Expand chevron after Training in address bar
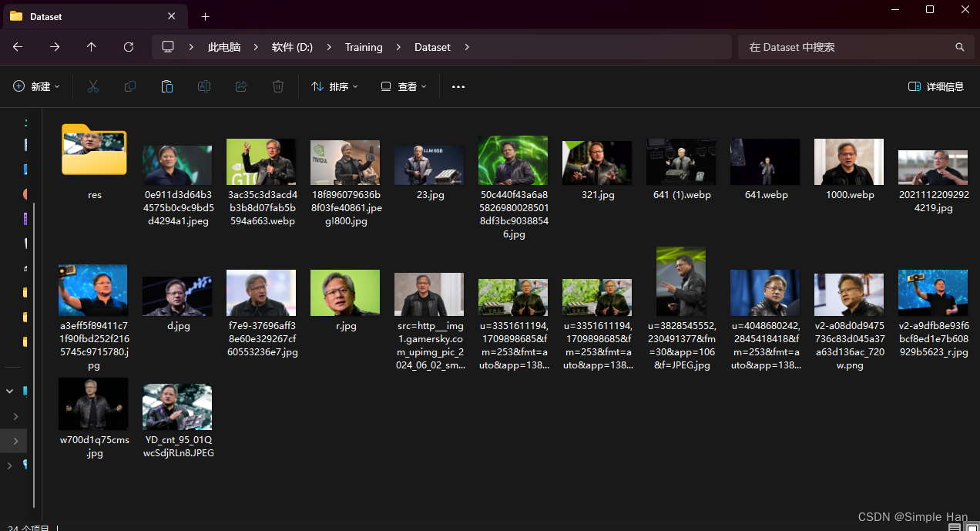Viewport: 980px width, 531px height. pos(398,47)
